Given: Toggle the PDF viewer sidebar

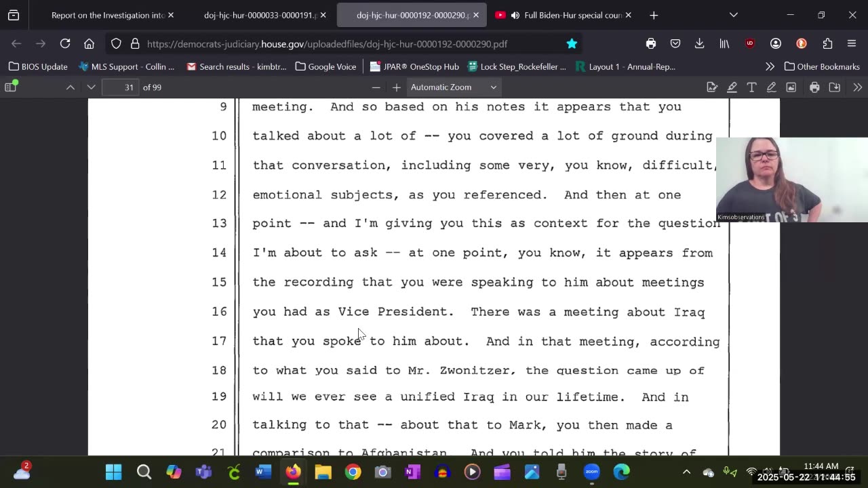Looking at the screenshot, I should coord(11,87).
